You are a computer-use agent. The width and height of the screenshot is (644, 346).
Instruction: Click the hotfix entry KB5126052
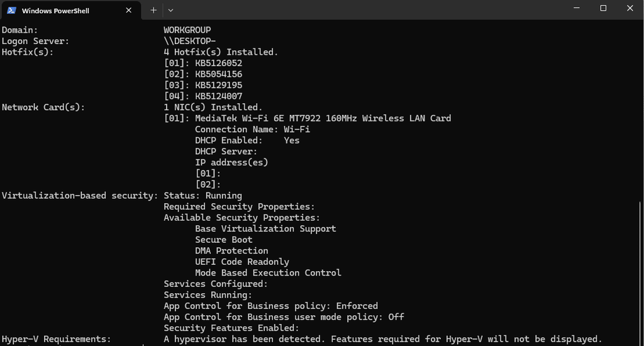pyautogui.click(x=218, y=64)
